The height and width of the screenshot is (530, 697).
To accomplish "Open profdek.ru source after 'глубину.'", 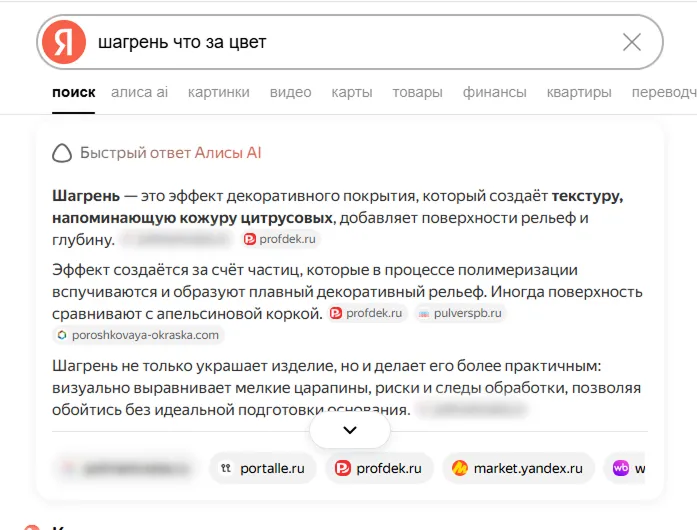I will click(280, 239).
